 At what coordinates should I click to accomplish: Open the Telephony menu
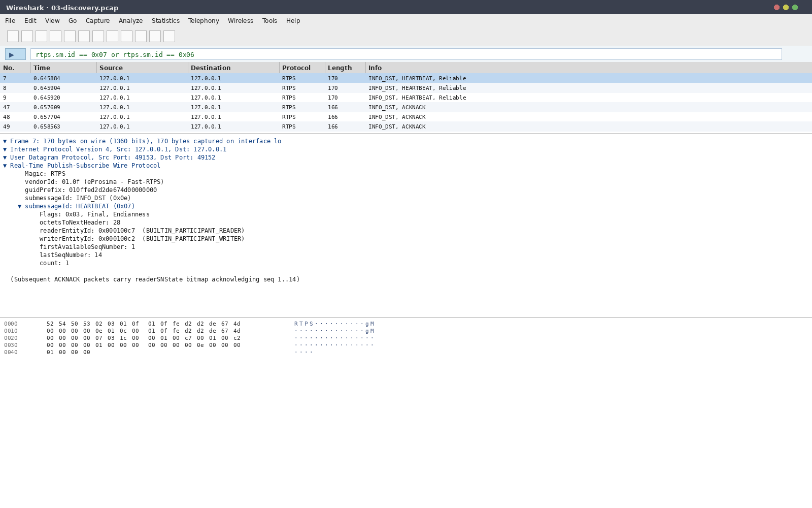coord(204,21)
